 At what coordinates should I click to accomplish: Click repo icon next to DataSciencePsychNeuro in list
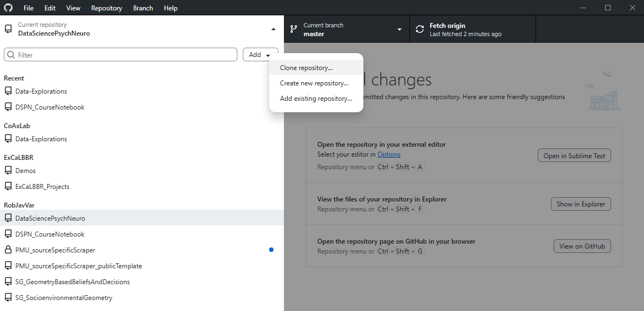click(x=8, y=218)
